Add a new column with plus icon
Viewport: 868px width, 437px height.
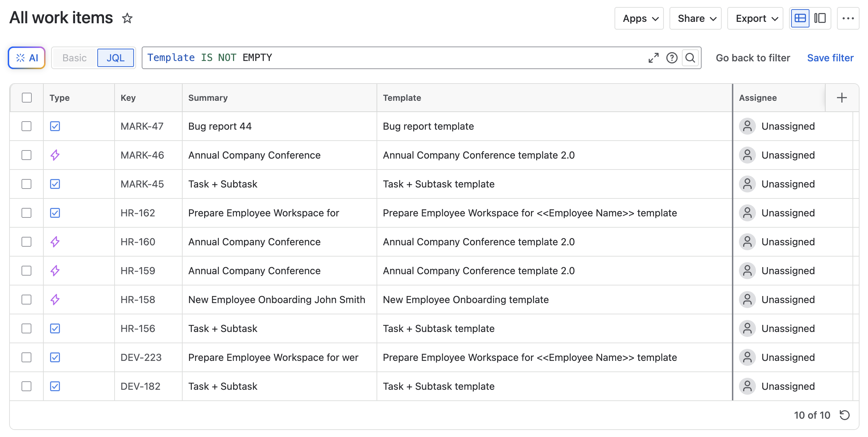tap(842, 98)
